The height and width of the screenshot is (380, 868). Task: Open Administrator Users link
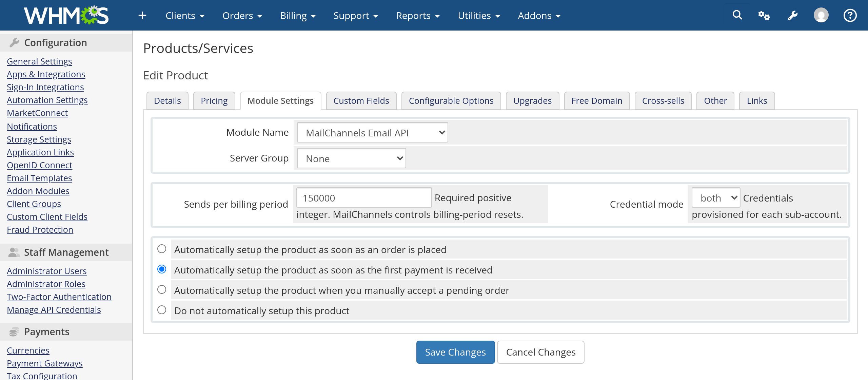(47, 271)
